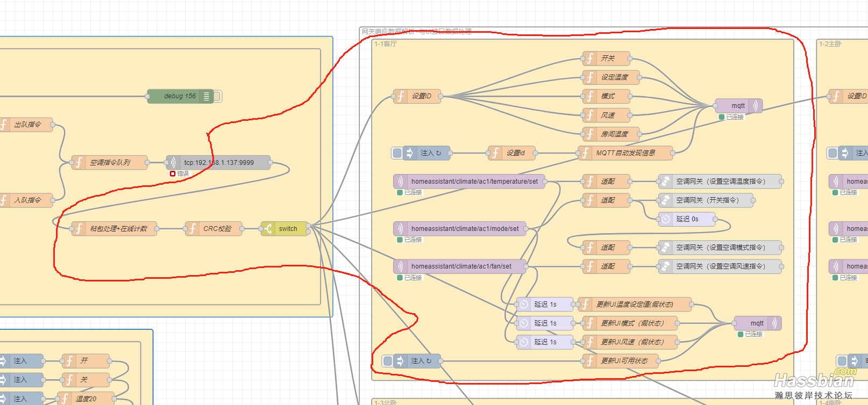The height and width of the screenshot is (405, 868).
Task: Click function icon on 开关 node
Action: [x=590, y=59]
